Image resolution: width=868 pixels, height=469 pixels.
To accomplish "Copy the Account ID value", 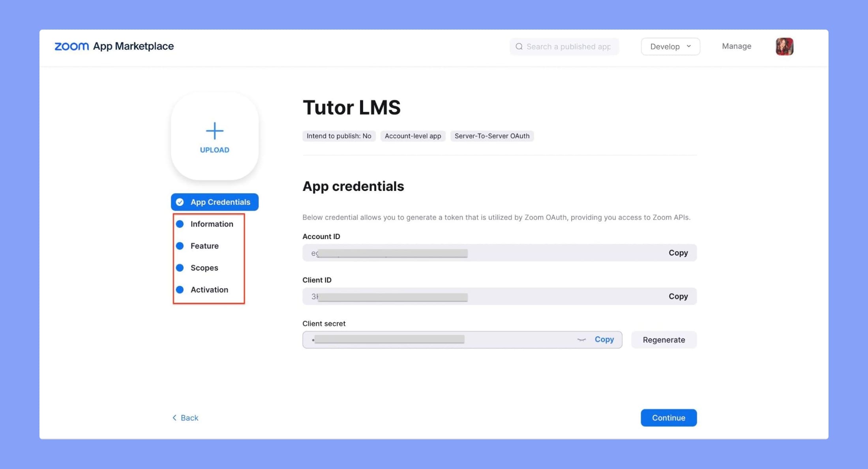I will tap(678, 252).
